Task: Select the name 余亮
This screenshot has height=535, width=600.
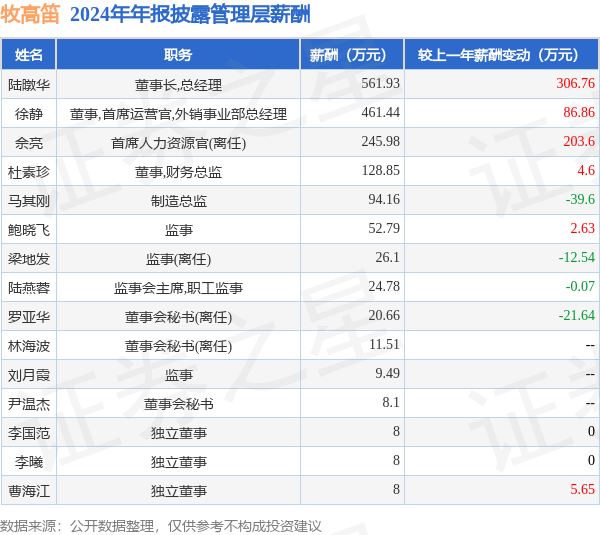Action: 29,143
